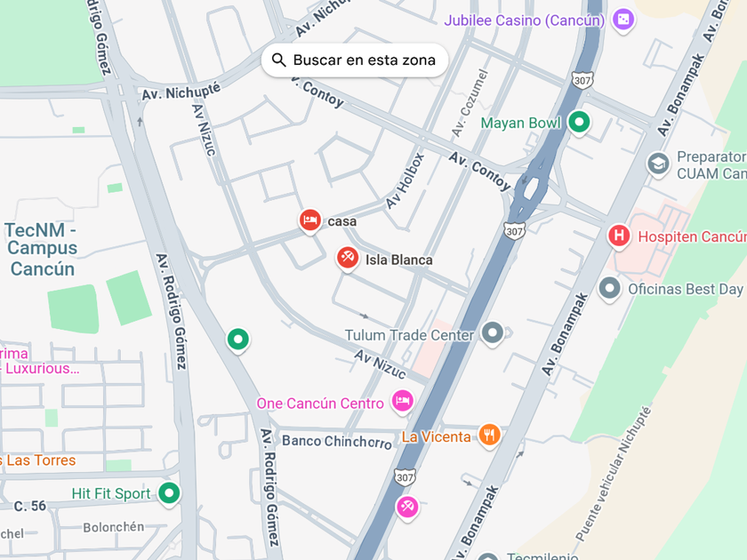This screenshot has height=560, width=747.
Task: Click the Tulum Trade Center gray marker
Action: [493, 332]
